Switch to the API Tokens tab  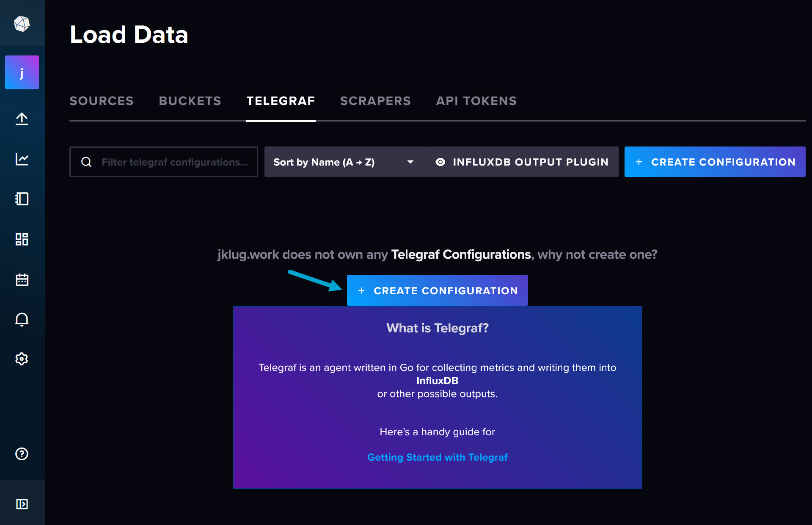point(476,101)
